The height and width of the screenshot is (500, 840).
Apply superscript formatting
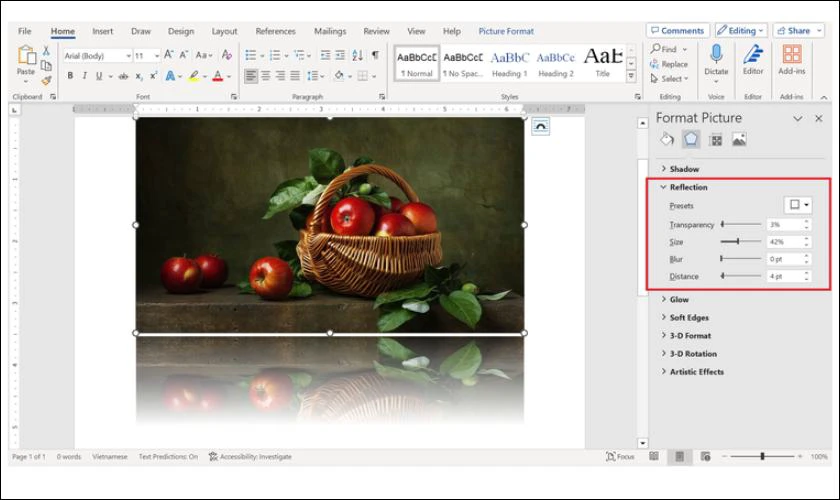[x=153, y=76]
